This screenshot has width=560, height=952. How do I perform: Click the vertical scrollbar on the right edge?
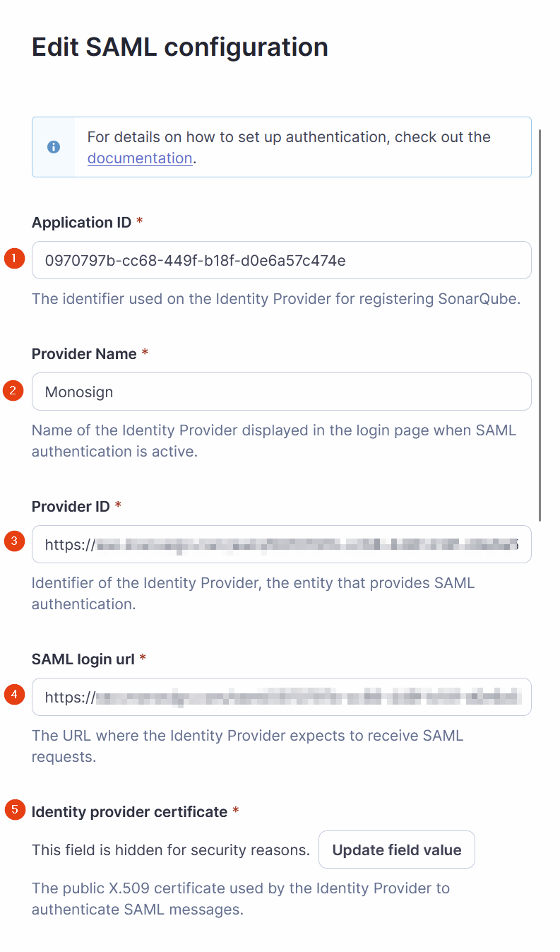pyautogui.click(x=540, y=325)
